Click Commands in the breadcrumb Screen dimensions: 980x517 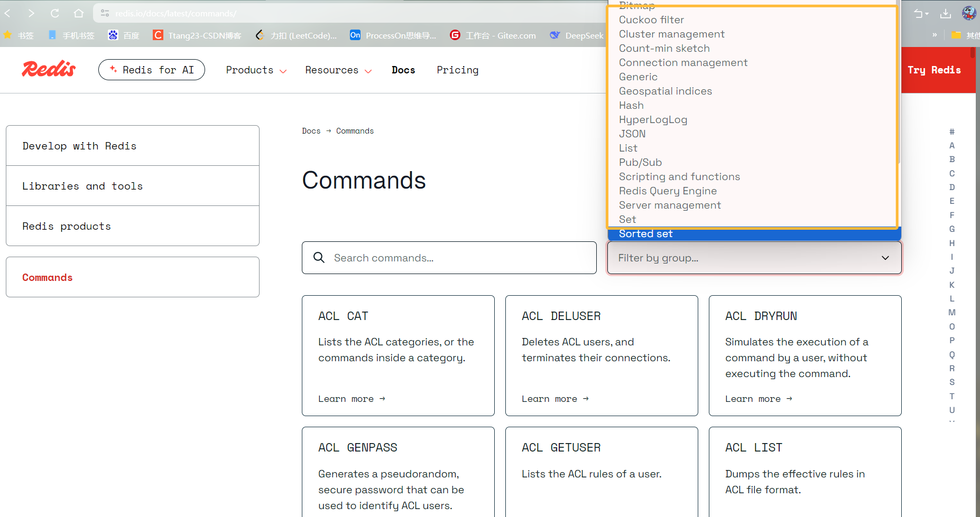pos(355,131)
